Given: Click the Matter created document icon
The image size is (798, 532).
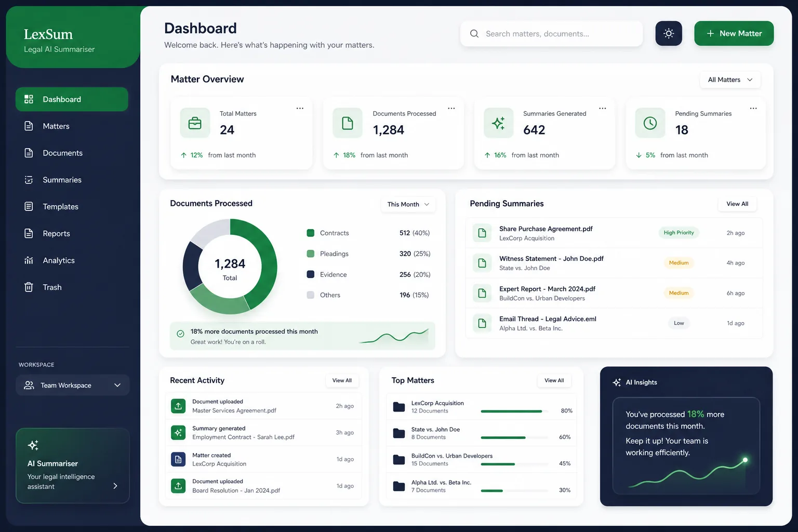Looking at the screenshot, I should [x=178, y=459].
